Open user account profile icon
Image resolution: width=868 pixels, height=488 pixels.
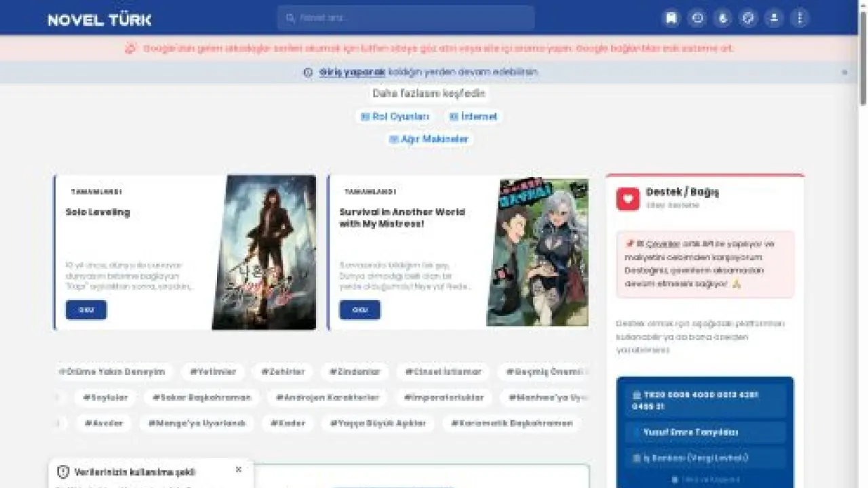(x=774, y=18)
